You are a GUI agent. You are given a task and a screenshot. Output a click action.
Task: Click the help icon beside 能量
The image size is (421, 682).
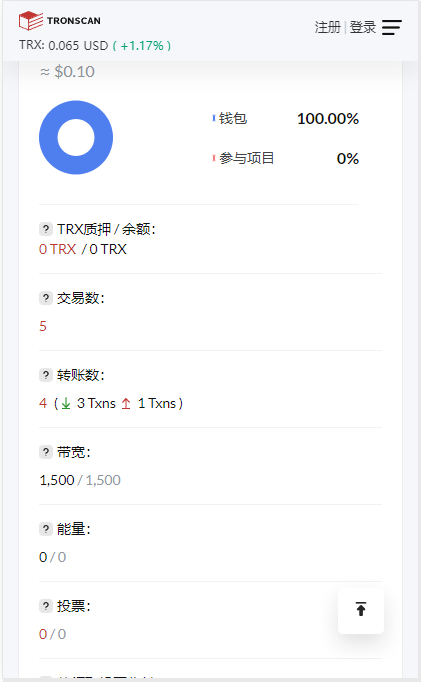pyautogui.click(x=46, y=529)
